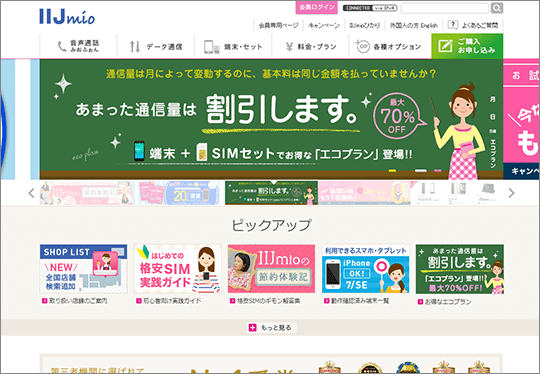Expand pickup list with もっと見る
Image resolution: width=540 pixels, height=374 pixels.
270,328
